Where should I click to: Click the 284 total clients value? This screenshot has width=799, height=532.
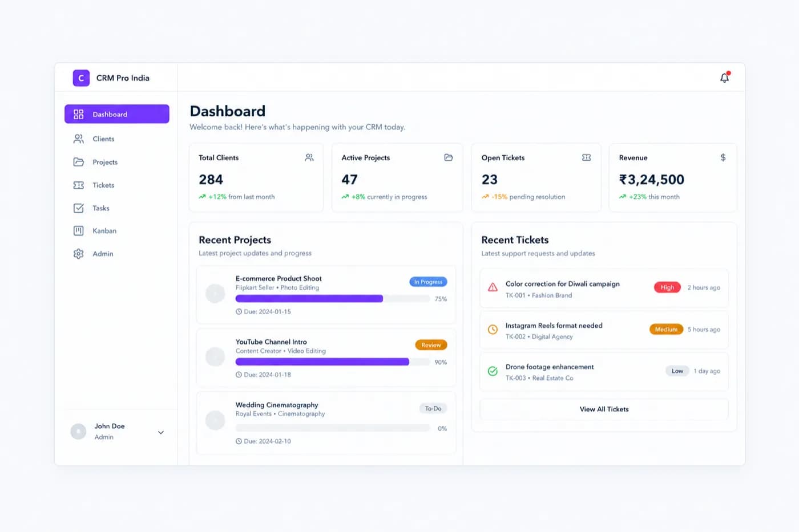tap(211, 180)
